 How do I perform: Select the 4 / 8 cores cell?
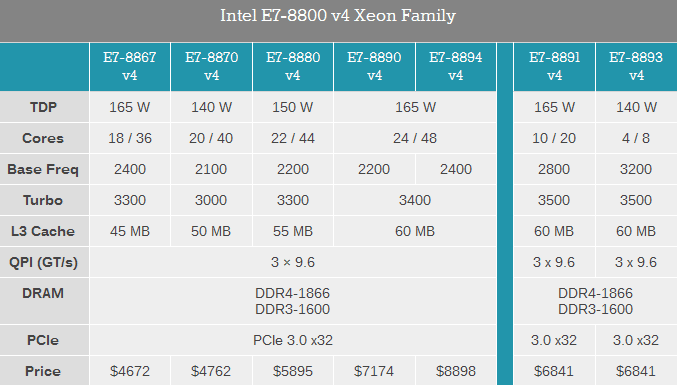tap(636, 138)
